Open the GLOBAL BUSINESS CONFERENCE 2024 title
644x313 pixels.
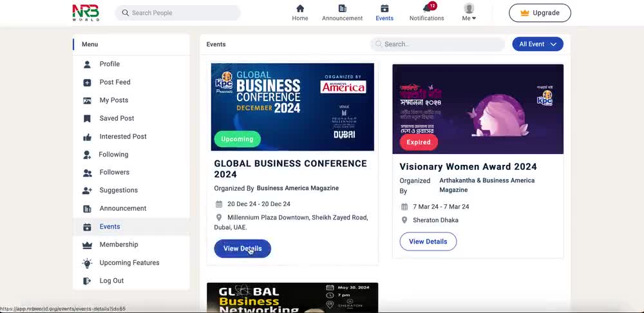click(290, 169)
